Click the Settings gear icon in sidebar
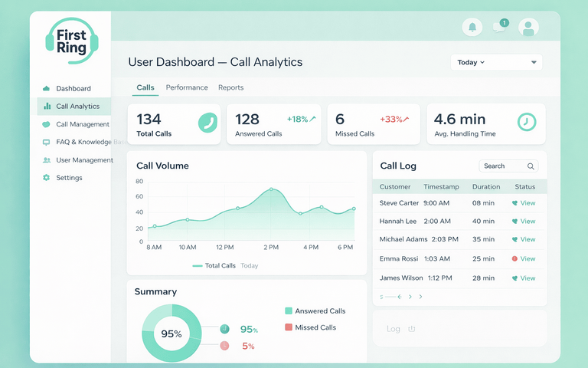This screenshot has width=588, height=368. pyautogui.click(x=47, y=178)
